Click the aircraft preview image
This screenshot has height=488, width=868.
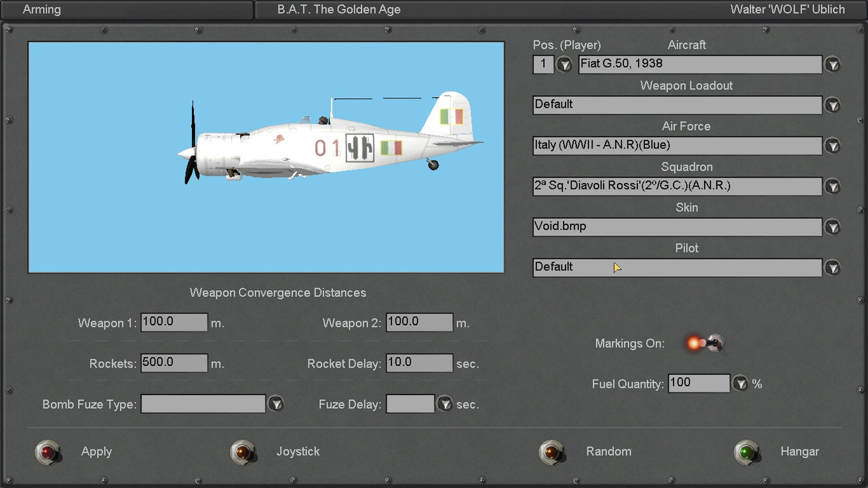(266, 157)
